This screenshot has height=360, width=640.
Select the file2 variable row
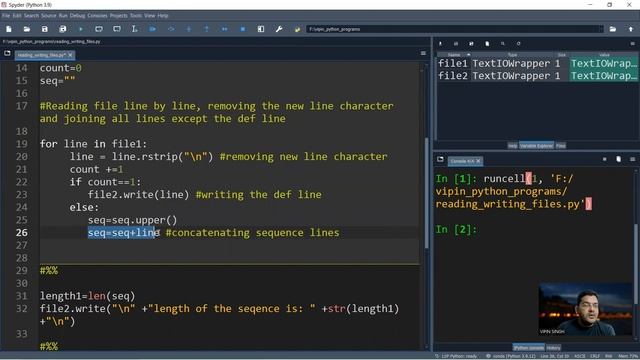coord(537,76)
